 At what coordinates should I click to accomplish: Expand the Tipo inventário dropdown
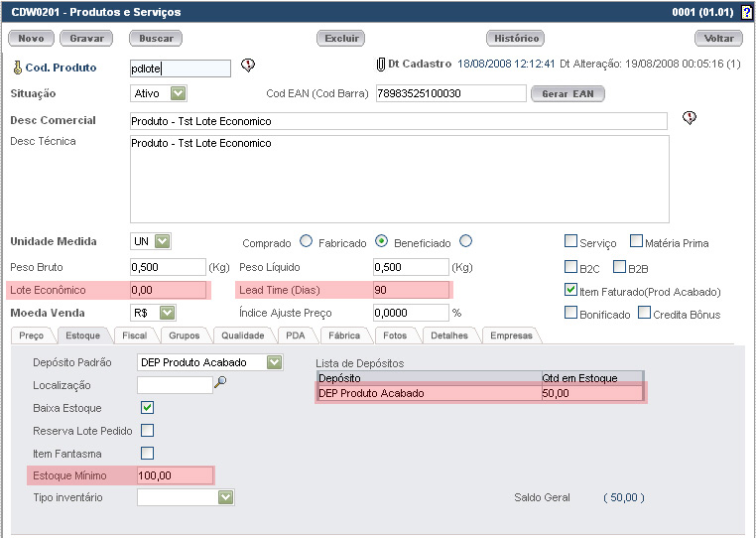click(226, 497)
